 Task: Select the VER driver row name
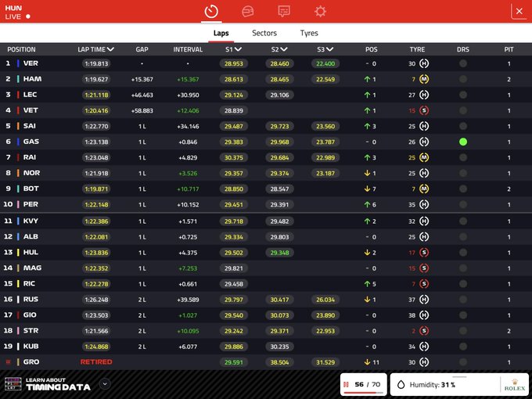[x=31, y=63]
